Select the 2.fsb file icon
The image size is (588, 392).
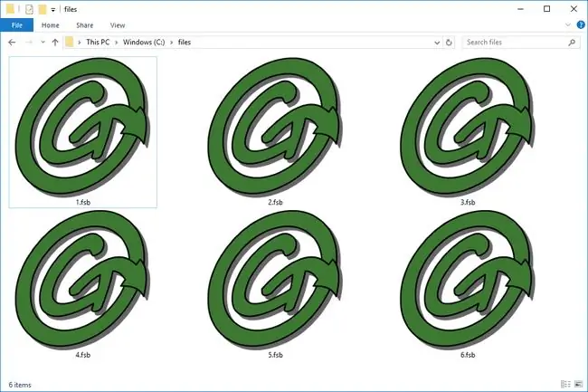275,127
